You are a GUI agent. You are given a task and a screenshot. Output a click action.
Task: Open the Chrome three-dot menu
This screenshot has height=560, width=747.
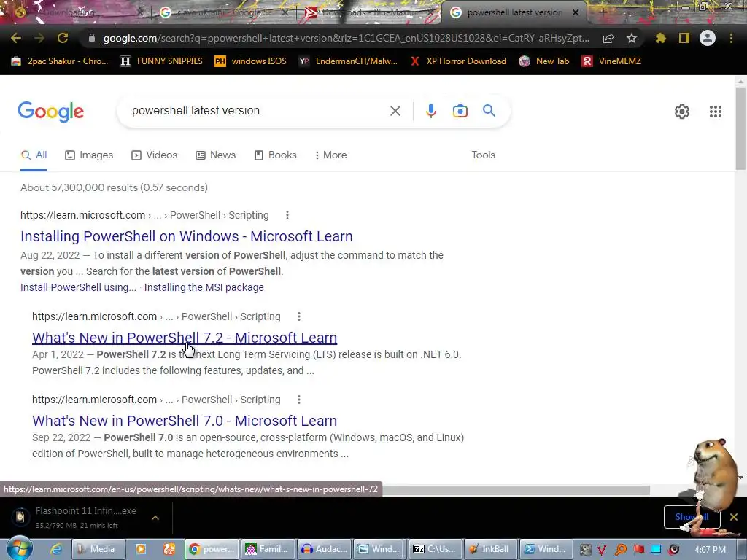(731, 38)
